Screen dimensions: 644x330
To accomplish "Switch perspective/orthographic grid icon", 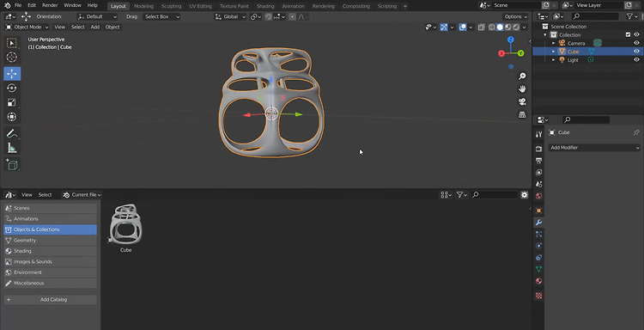I will tap(522, 114).
